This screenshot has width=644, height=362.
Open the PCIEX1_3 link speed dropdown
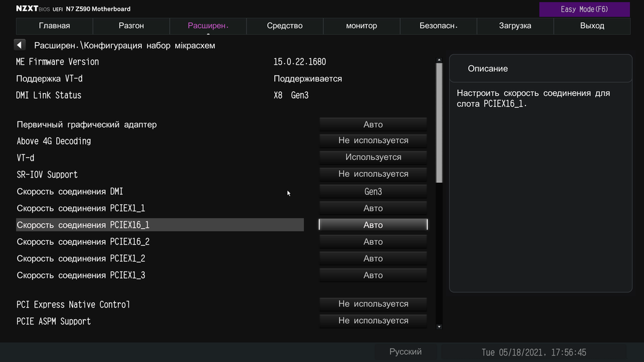point(373,275)
